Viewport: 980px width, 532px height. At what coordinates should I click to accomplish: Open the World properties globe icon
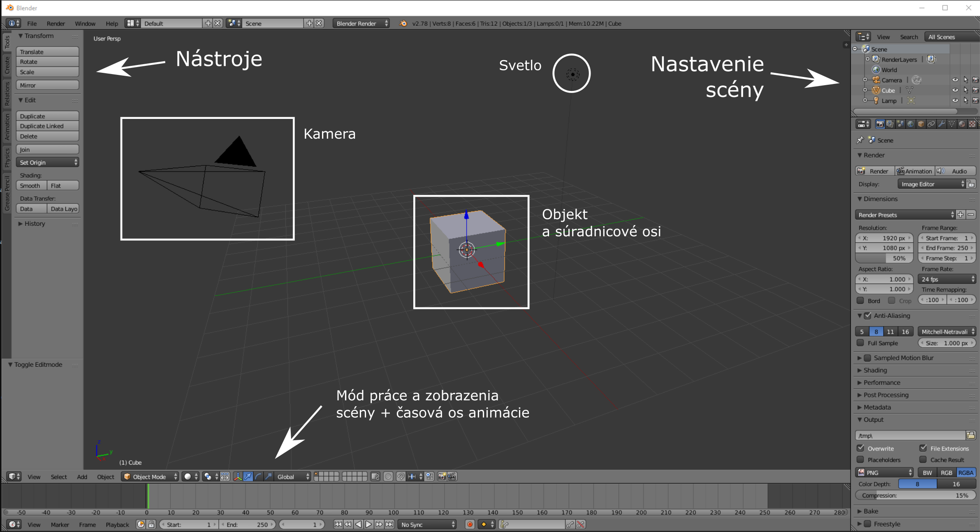tap(910, 124)
